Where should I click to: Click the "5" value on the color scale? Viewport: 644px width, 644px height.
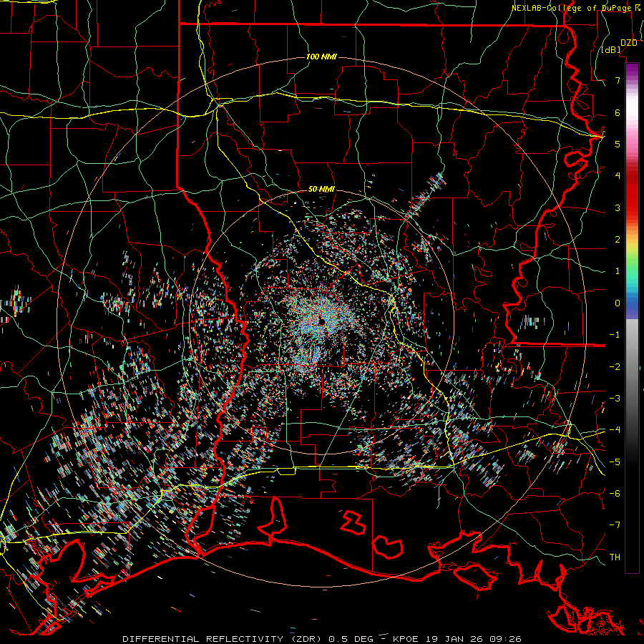[x=618, y=144]
